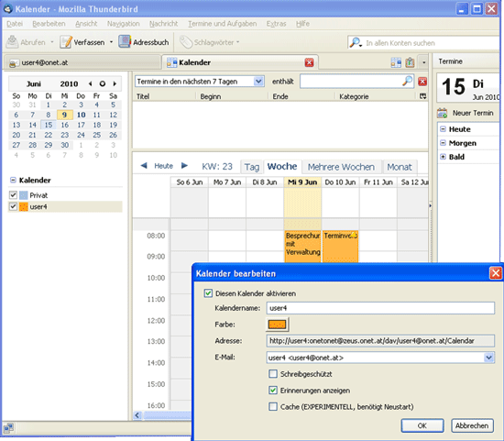Go to the next week arrow
The image size is (504, 441).
pos(184,166)
